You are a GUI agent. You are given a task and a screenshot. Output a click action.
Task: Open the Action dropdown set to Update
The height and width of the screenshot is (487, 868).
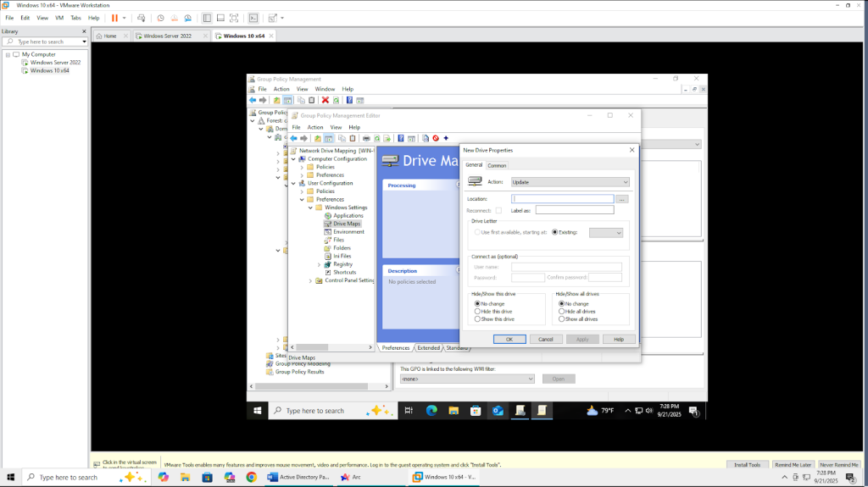570,182
